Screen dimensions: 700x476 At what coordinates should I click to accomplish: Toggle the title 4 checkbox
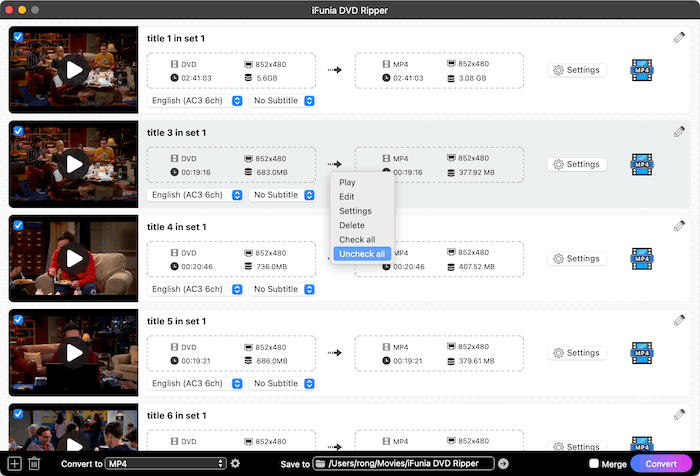(17, 225)
